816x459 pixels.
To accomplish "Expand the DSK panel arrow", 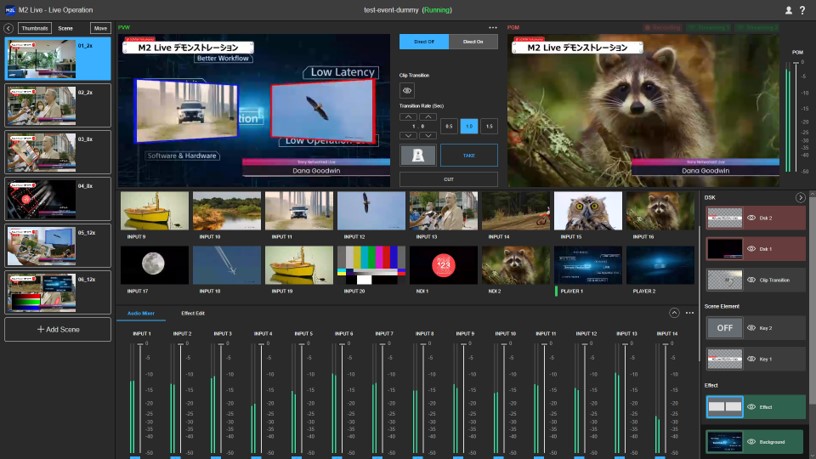I will 800,198.
